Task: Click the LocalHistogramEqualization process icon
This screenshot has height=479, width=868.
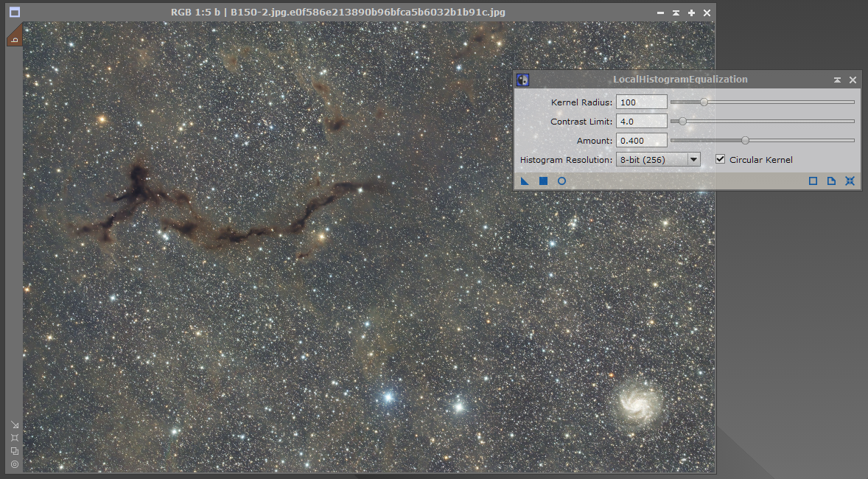Action: 522,80
